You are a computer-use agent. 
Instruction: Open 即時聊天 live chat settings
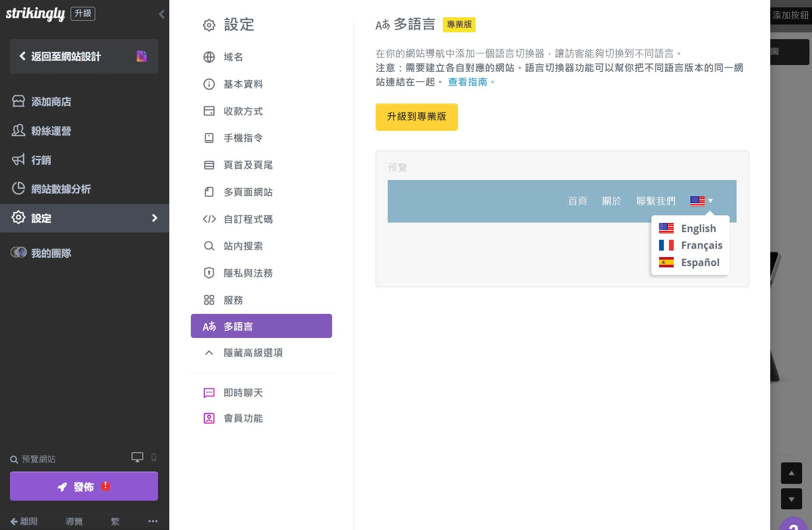(x=243, y=393)
